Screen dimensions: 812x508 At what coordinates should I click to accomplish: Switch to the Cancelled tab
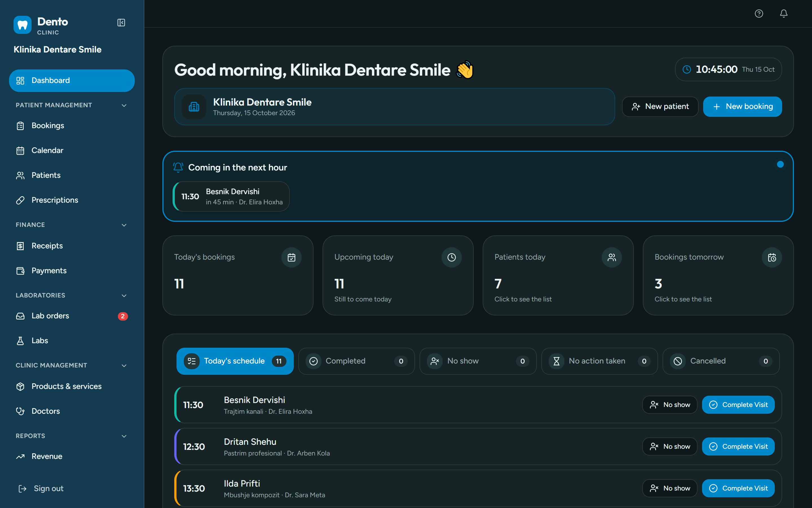pyautogui.click(x=721, y=361)
